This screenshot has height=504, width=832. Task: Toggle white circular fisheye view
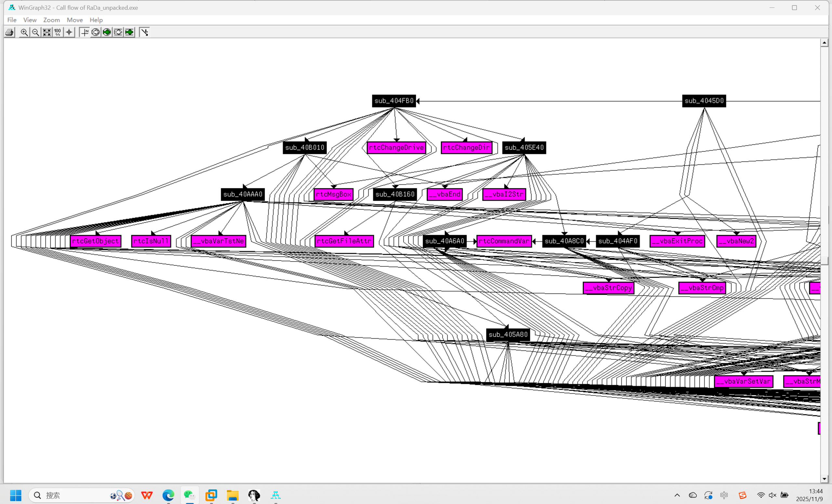pyautogui.click(x=96, y=32)
